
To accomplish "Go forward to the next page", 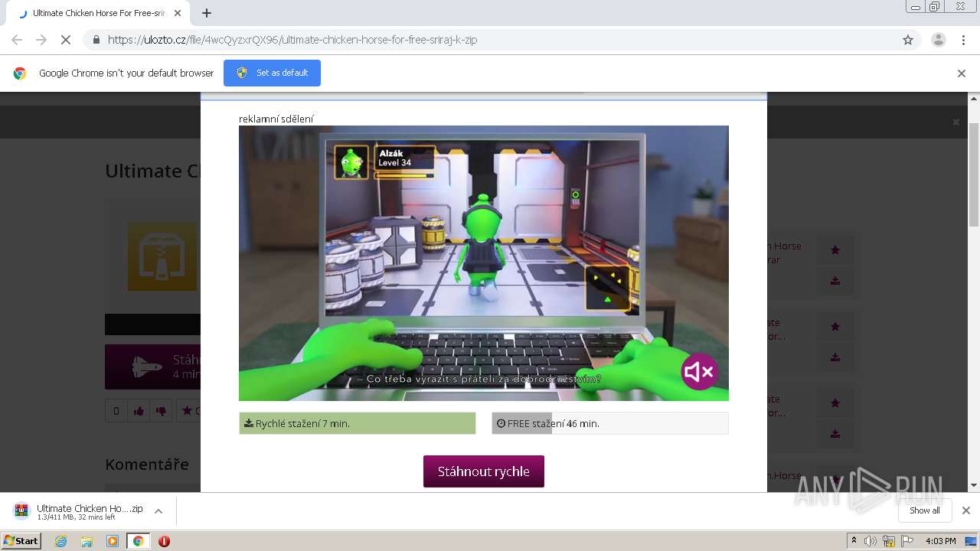I will tap(41, 40).
